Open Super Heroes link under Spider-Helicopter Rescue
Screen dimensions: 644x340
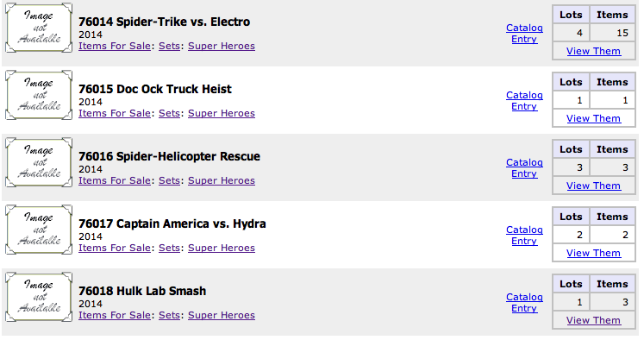[222, 181]
